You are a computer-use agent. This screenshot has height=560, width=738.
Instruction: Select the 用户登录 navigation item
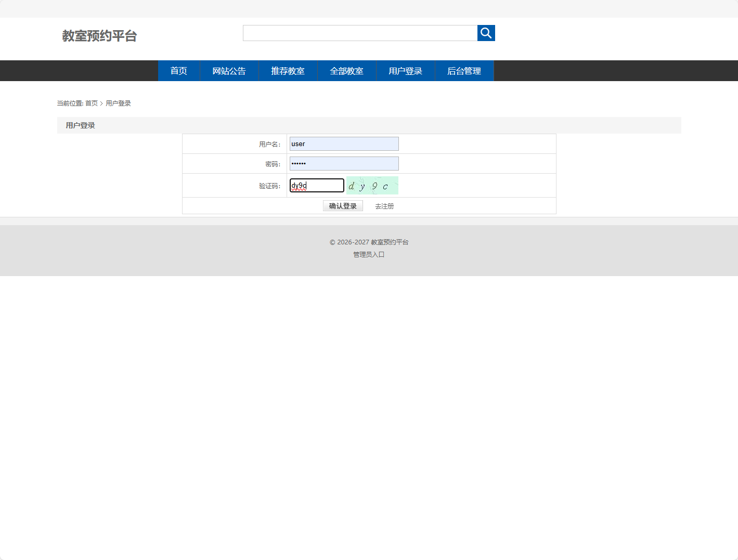point(405,71)
